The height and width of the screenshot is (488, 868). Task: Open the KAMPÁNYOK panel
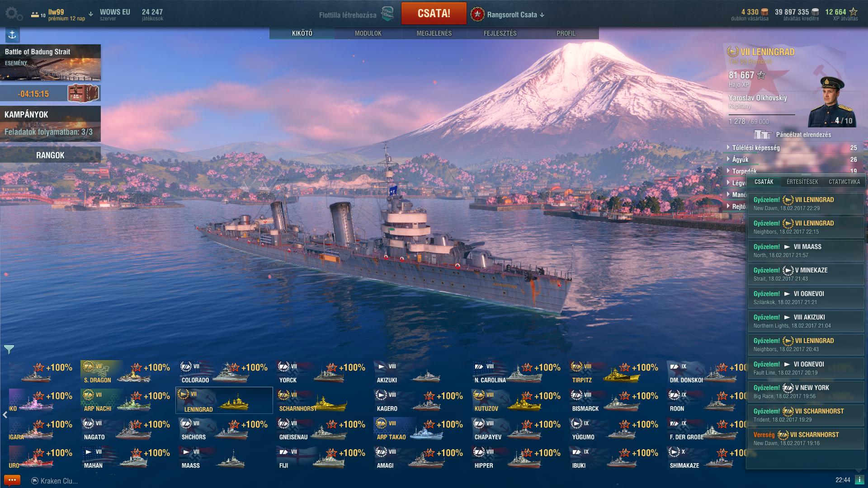point(50,124)
